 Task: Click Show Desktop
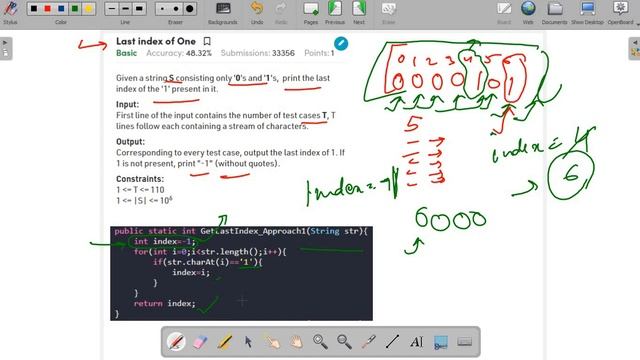(x=587, y=12)
